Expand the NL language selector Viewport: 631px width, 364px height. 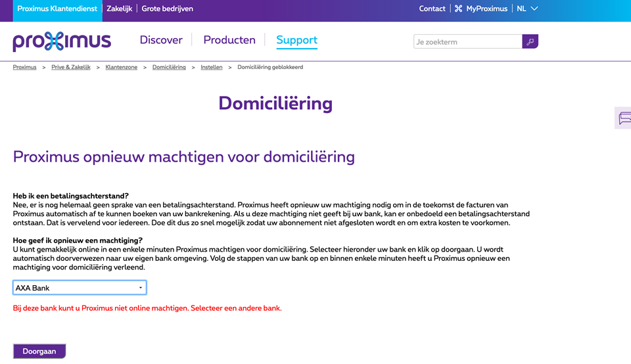tap(527, 9)
